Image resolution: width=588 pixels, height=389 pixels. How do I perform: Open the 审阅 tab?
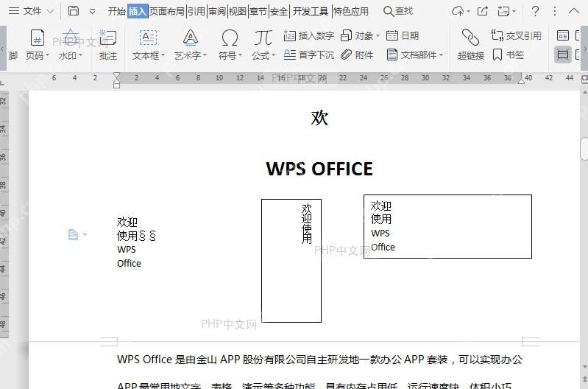217,11
